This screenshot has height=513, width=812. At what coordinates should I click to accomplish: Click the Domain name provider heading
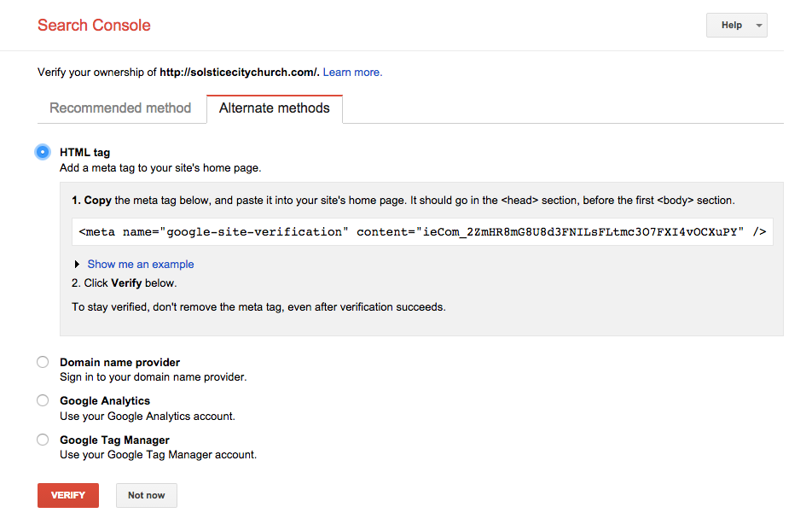(119, 362)
